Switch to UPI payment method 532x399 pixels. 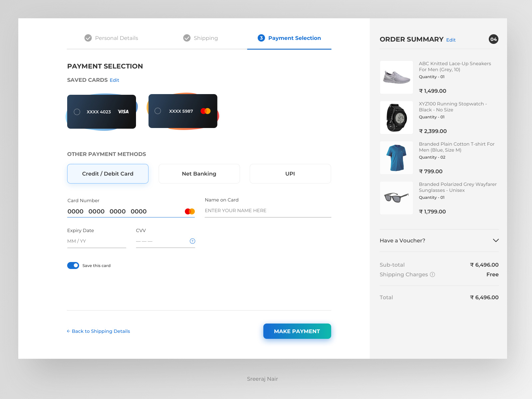(290, 174)
